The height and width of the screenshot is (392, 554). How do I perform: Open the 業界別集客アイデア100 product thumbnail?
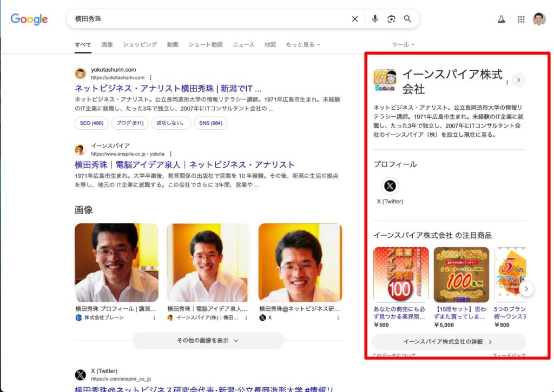click(401, 275)
